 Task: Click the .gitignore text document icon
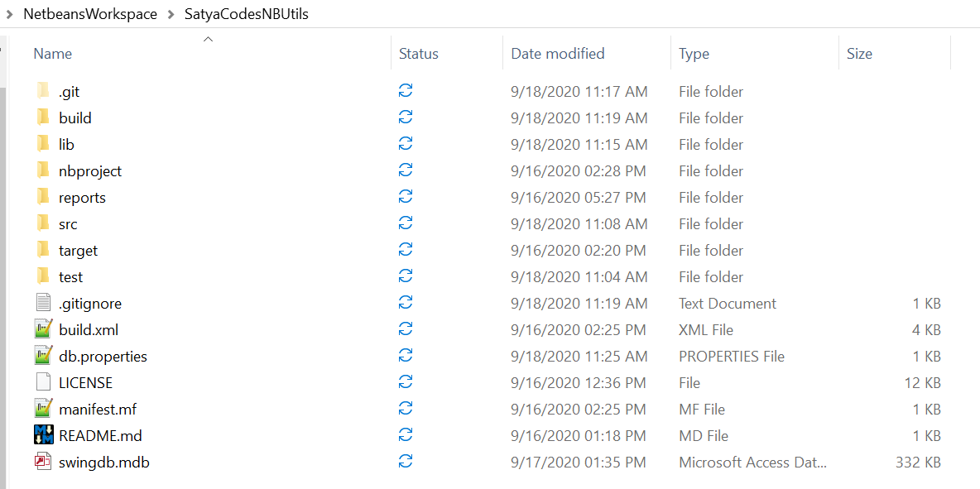[x=43, y=303]
